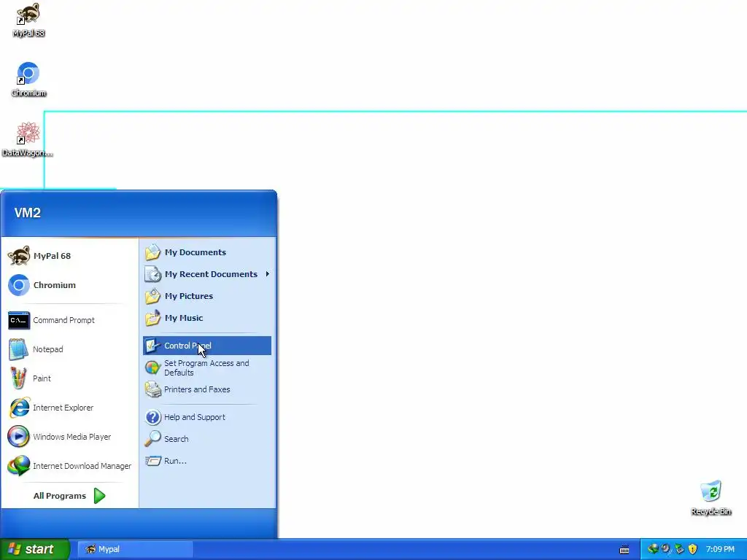Expand All Programs list
The image size is (747, 560).
pos(69,496)
